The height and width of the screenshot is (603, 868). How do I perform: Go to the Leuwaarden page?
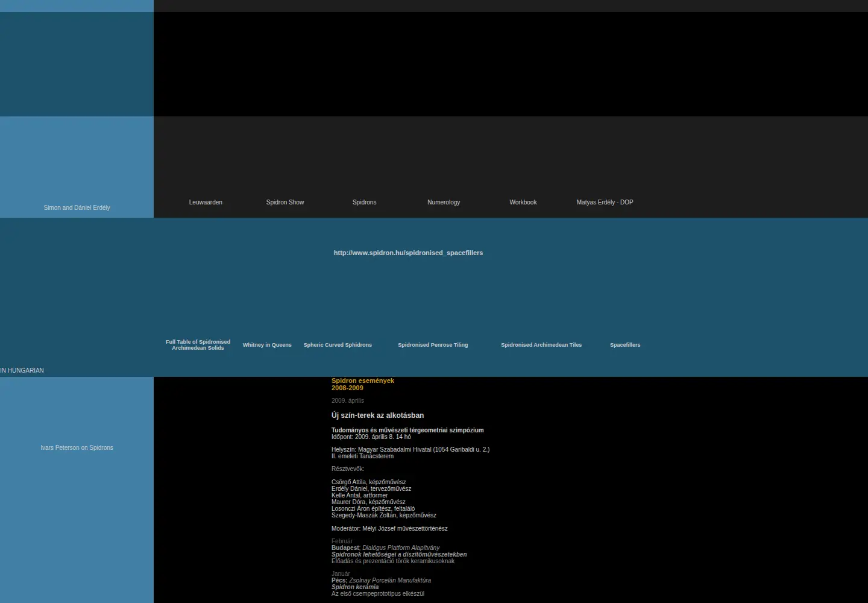click(x=206, y=202)
